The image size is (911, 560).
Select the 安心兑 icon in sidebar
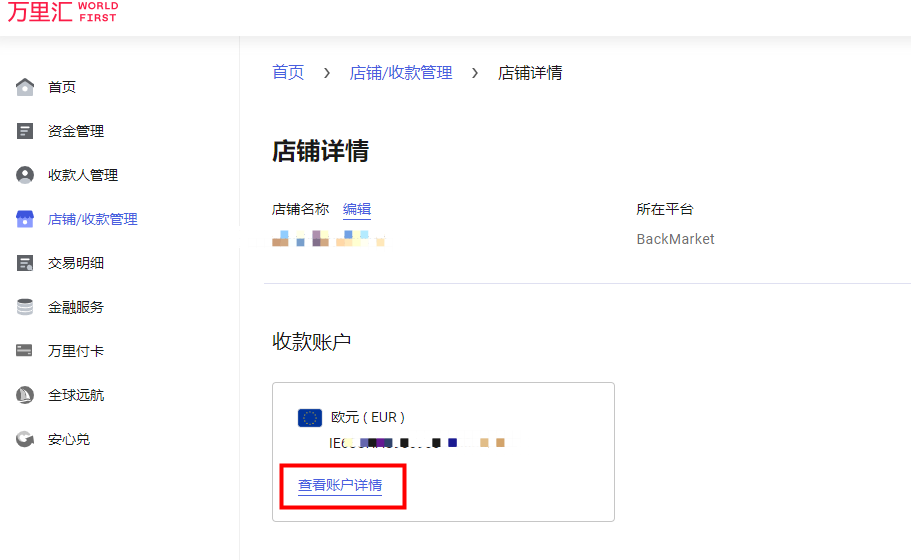click(25, 439)
